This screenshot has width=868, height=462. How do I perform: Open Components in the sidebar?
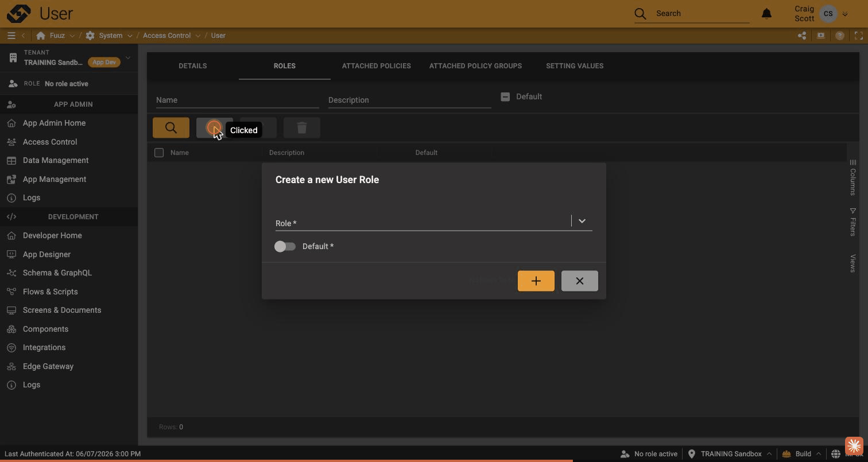click(69, 329)
